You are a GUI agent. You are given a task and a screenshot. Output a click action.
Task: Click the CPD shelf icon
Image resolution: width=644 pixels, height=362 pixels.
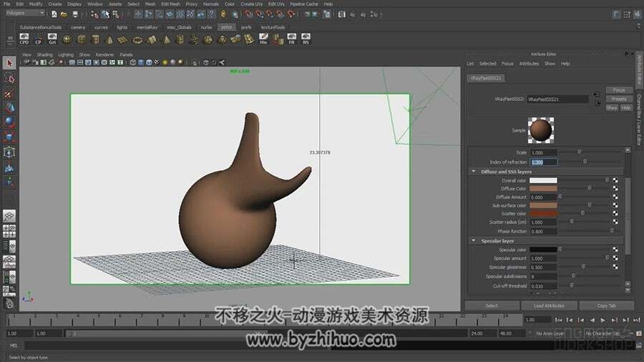[24, 39]
